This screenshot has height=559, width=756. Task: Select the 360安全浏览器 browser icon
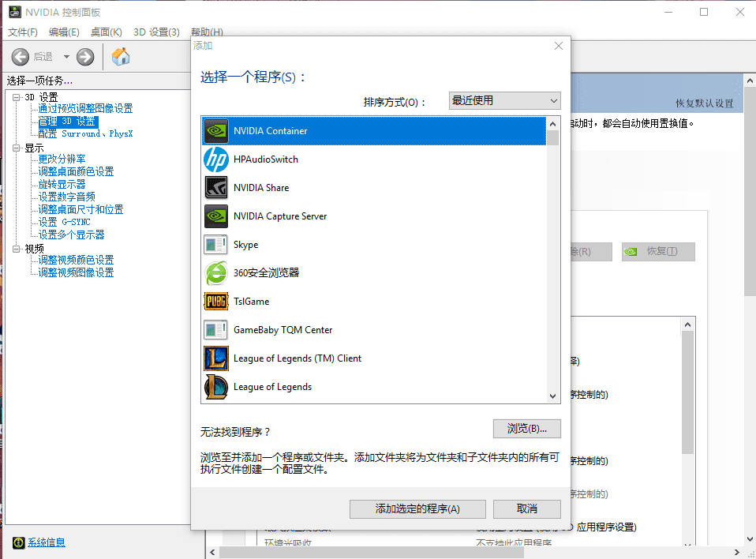(216, 273)
